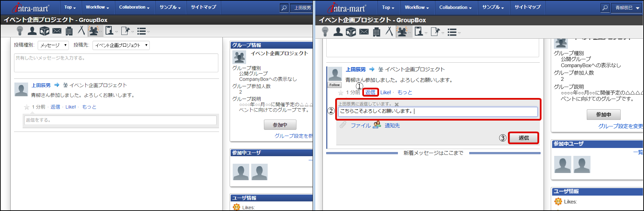The image size is (644, 211).
Task: Click the 返信 link in right window post
Action: [370, 92]
